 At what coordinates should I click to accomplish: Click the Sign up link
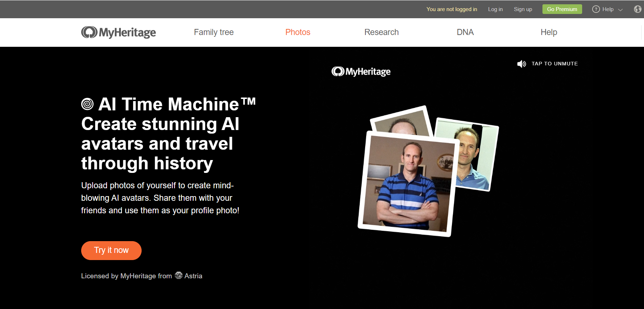point(523,9)
